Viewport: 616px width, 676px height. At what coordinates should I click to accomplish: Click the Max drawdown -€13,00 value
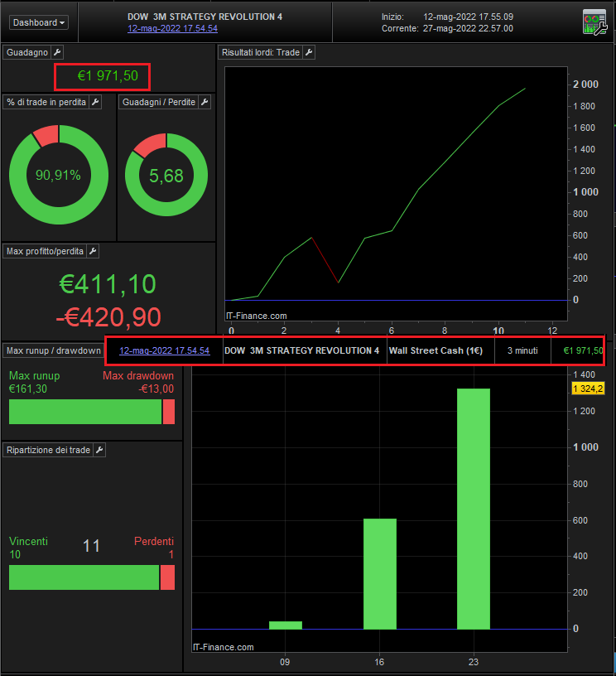(156, 389)
